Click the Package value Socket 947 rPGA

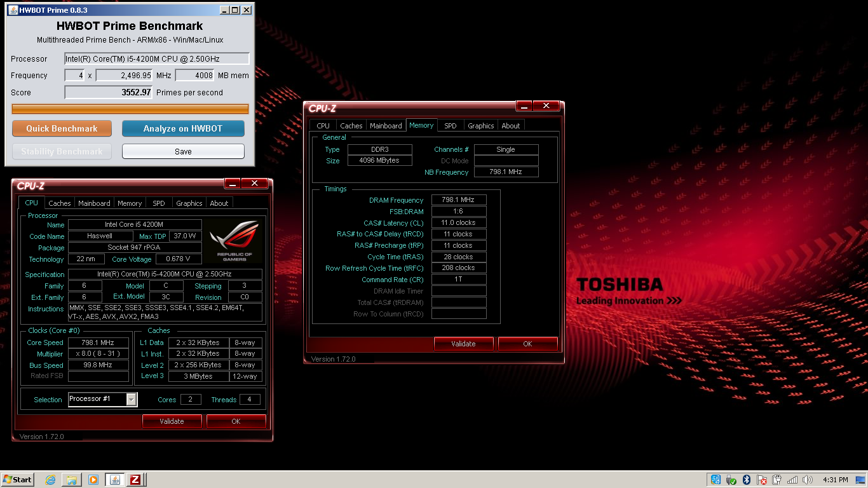(135, 247)
